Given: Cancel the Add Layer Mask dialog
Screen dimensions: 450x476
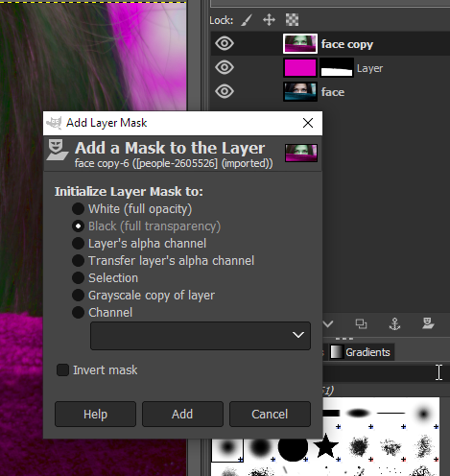Looking at the screenshot, I should pyautogui.click(x=270, y=415).
